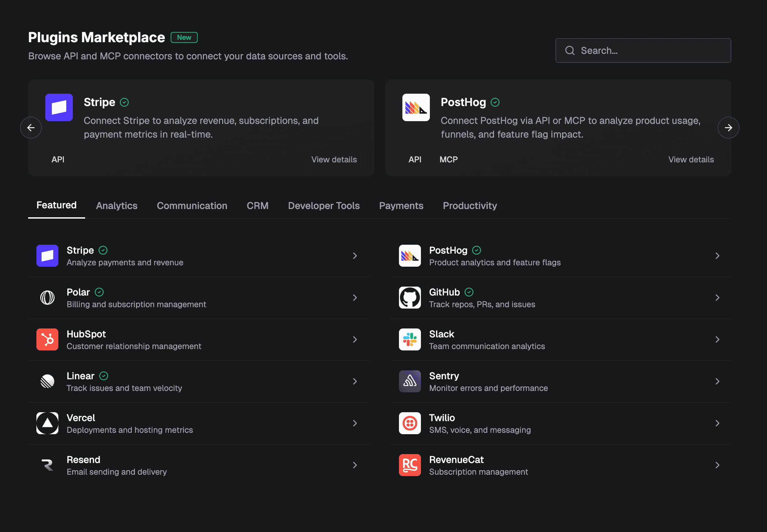This screenshot has width=767, height=532.
Task: Expand the Resend row chevron
Action: click(x=355, y=465)
